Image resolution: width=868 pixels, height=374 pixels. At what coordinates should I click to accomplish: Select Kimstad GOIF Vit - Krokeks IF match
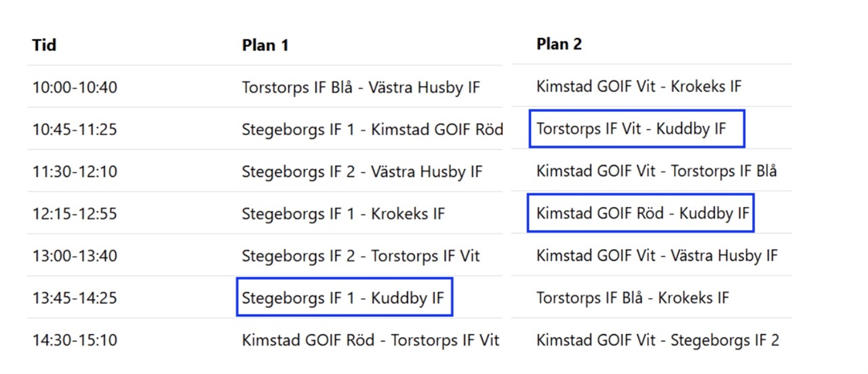click(639, 86)
